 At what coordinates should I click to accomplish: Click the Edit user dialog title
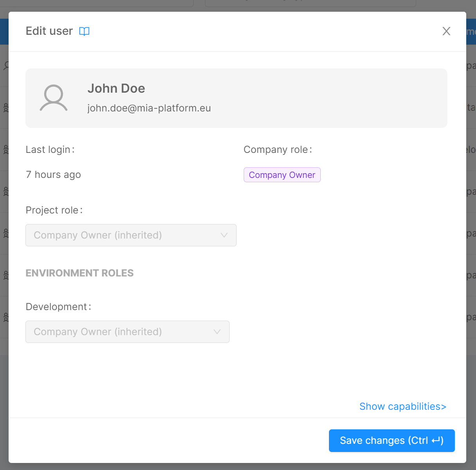[49, 31]
